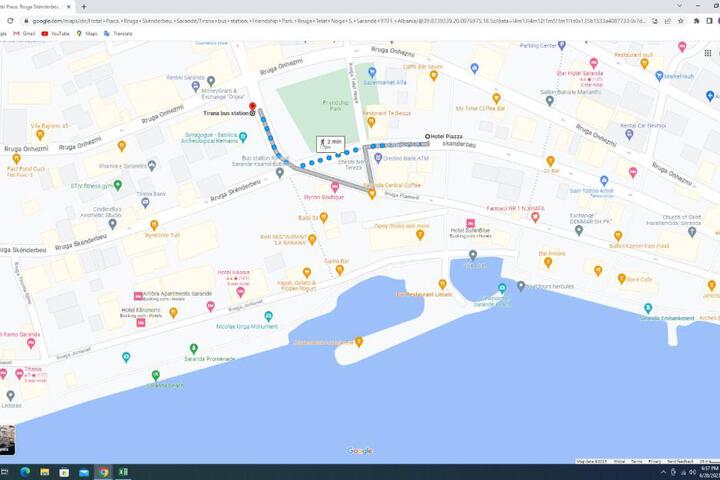This screenshot has height=480, width=720.
Task: Click the Rental Car Nexhipi marker
Action: (x=629, y=134)
